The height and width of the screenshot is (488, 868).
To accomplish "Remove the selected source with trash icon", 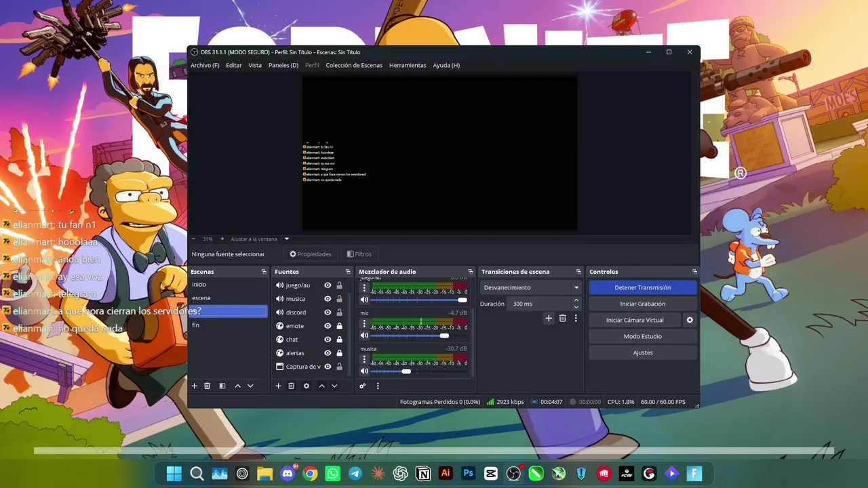I will [292, 386].
